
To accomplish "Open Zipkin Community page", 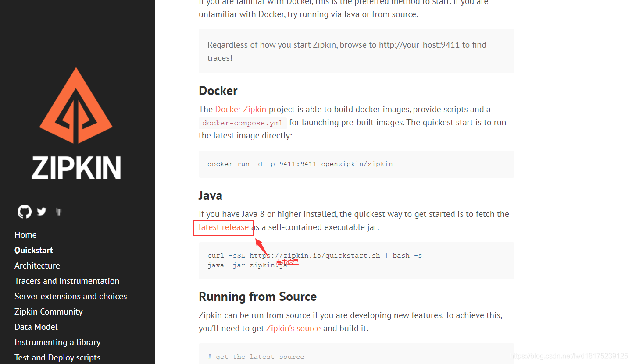I will (x=49, y=311).
